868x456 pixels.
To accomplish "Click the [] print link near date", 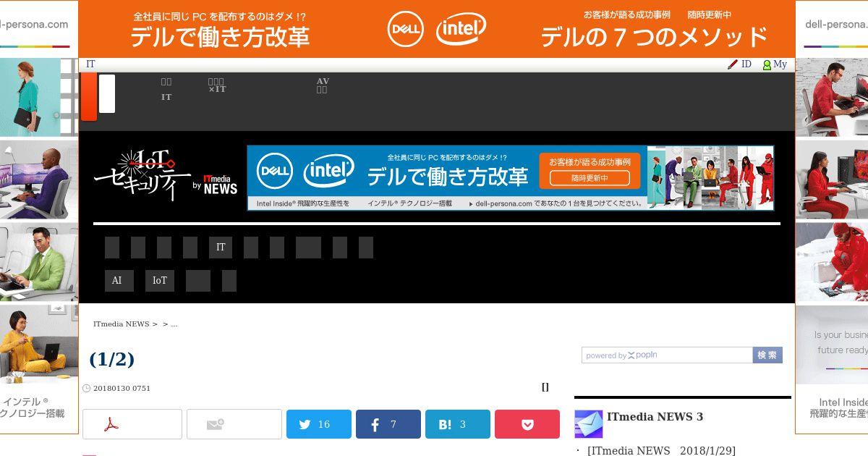I will [x=545, y=387].
